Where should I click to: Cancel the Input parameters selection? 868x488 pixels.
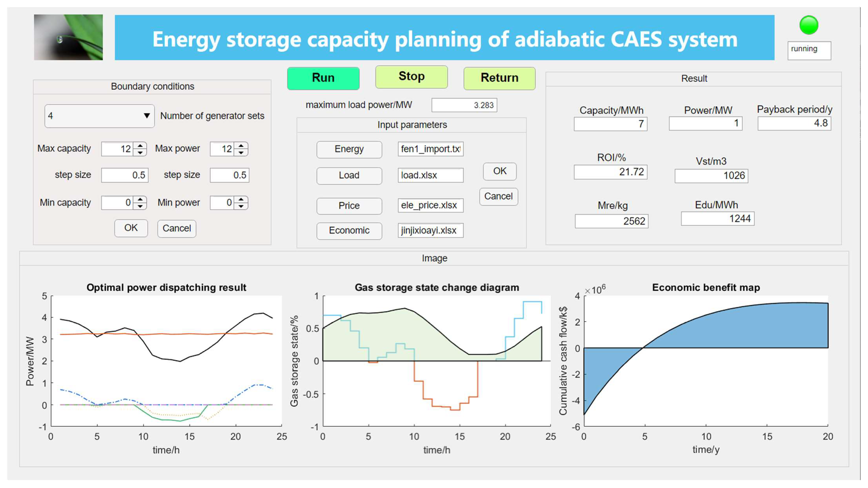(x=498, y=197)
